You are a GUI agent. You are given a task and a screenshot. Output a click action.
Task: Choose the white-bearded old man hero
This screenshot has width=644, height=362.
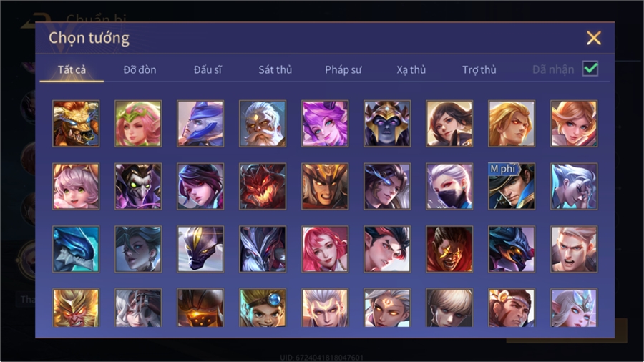point(263,124)
